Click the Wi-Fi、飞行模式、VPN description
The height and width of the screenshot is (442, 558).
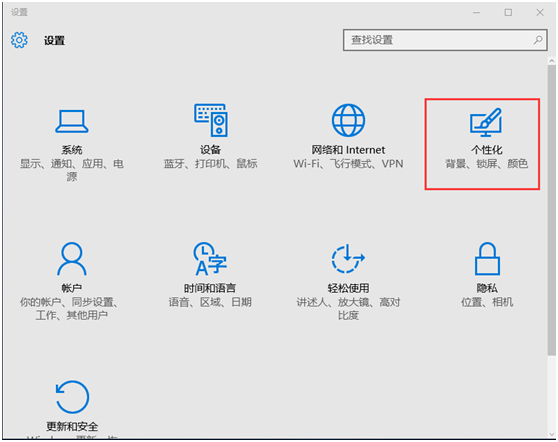[348, 164]
